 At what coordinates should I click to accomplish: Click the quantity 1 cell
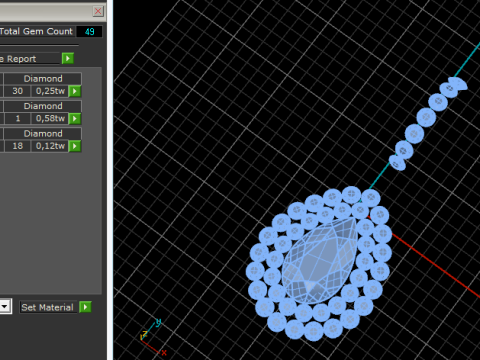coord(18,118)
